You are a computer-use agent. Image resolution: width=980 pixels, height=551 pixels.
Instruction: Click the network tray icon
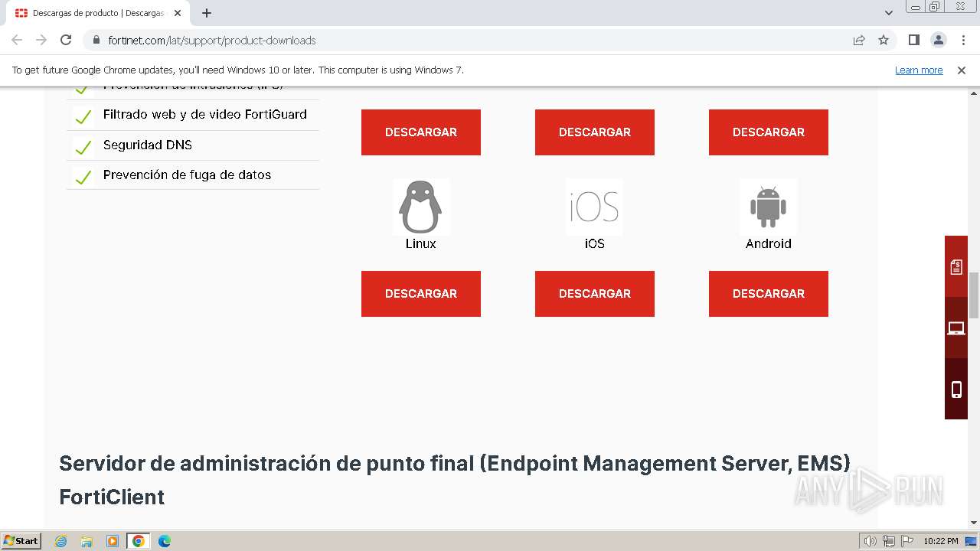pos(889,541)
